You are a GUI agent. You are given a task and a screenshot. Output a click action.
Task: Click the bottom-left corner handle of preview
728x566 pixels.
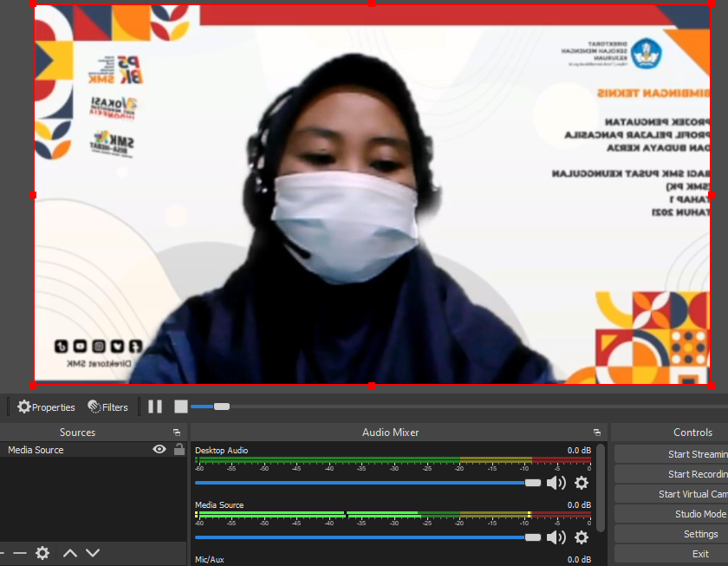(x=33, y=386)
